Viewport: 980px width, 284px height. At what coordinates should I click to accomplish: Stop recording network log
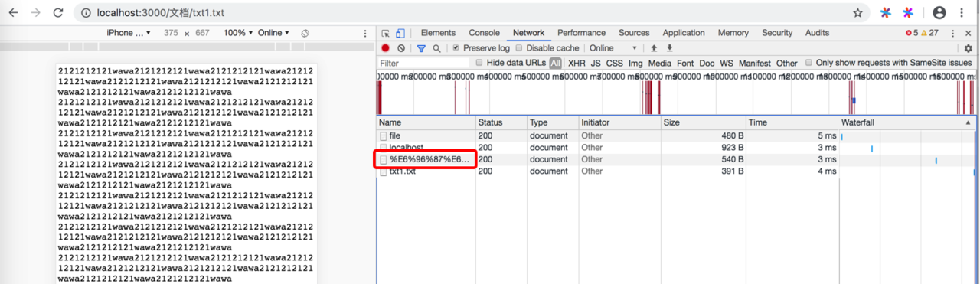pos(385,48)
